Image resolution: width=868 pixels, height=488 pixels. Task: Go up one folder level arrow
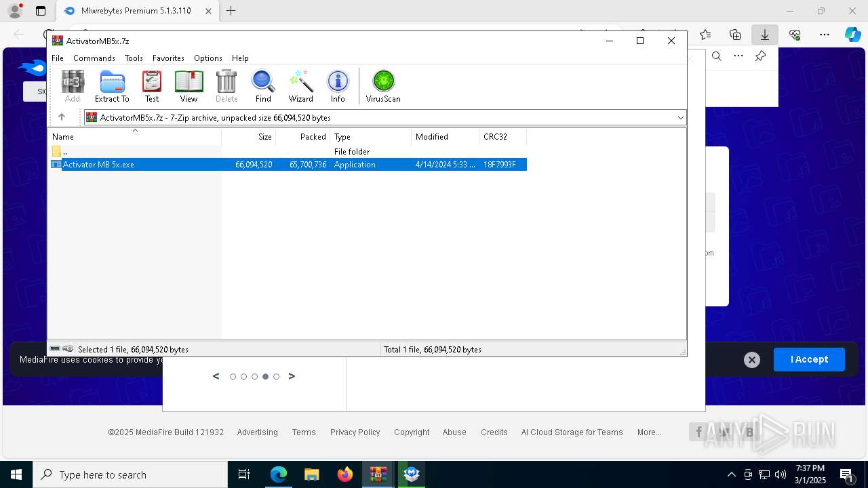[62, 117]
